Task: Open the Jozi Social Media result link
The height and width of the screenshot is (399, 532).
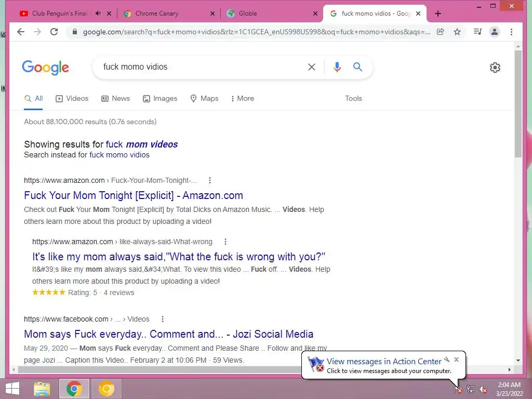Action: point(169,334)
